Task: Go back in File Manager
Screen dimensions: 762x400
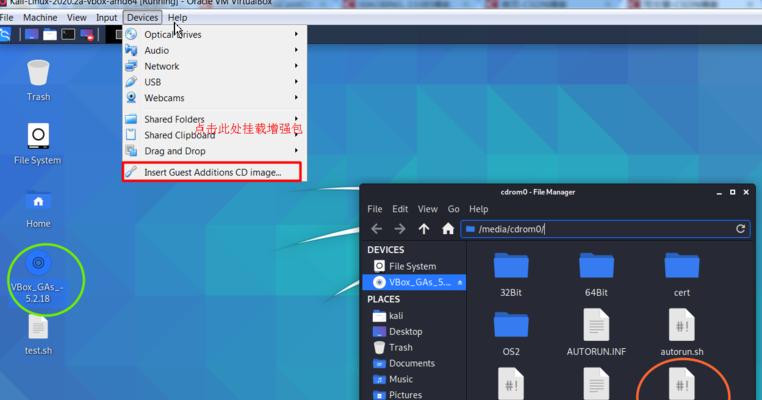Action: click(377, 228)
